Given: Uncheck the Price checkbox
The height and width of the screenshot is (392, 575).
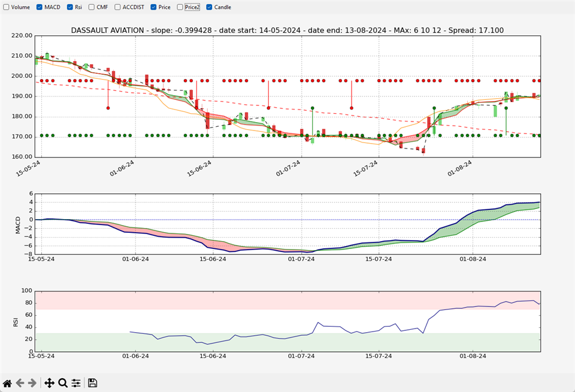Looking at the screenshot, I should [x=153, y=7].
